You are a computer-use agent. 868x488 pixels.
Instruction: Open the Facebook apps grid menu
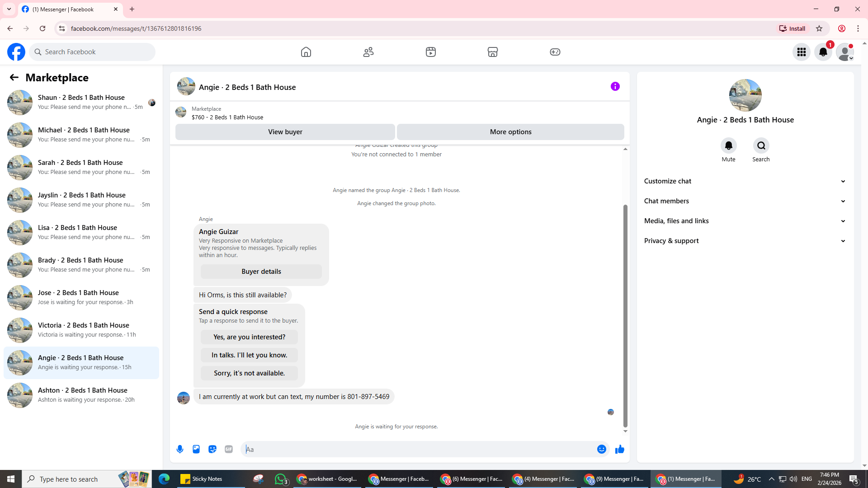pyautogui.click(x=801, y=52)
